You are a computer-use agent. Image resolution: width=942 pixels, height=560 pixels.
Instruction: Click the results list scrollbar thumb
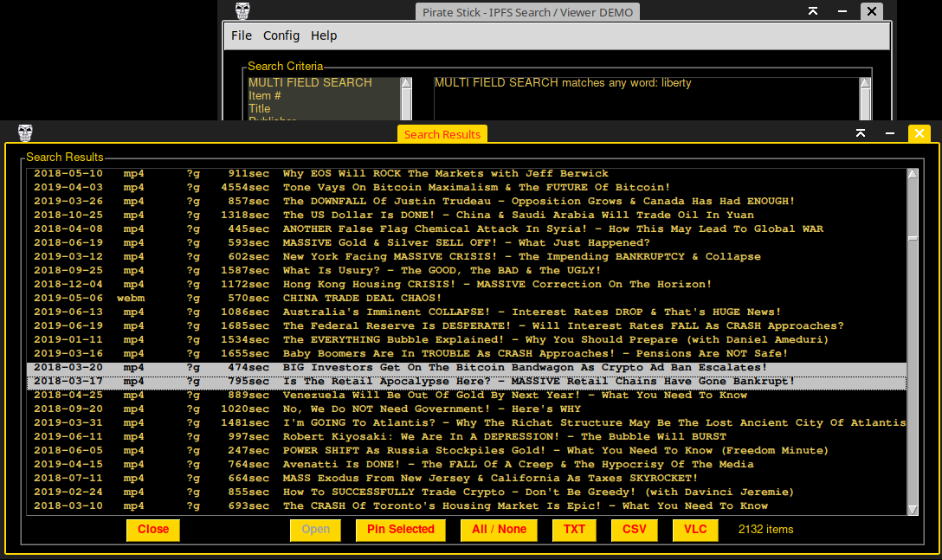(x=913, y=239)
